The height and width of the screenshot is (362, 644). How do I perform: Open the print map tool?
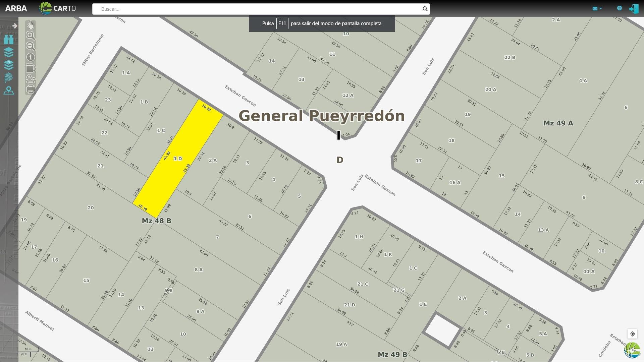(x=31, y=89)
